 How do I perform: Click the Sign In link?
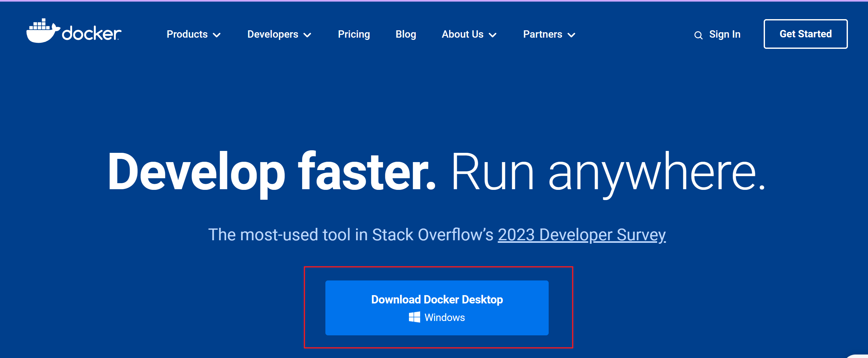pos(724,34)
